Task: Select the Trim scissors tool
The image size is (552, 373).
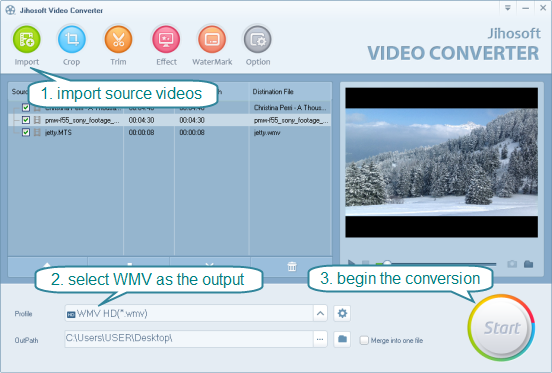Action: click(118, 39)
